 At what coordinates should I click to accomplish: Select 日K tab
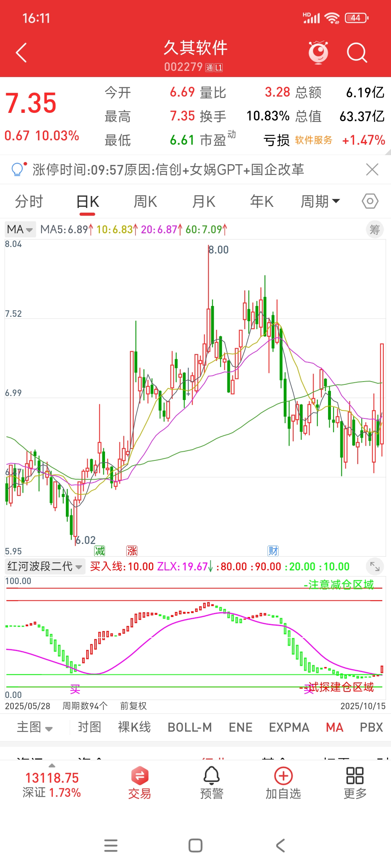(x=88, y=201)
